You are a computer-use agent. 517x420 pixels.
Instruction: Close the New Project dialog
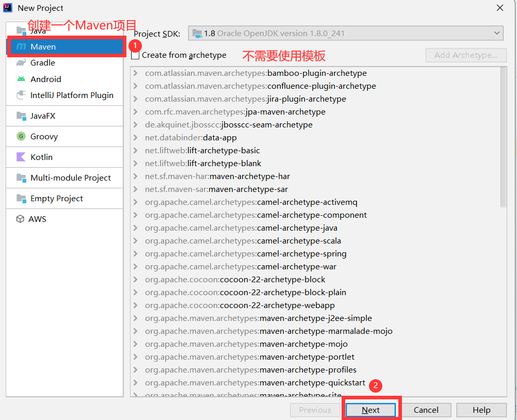[500, 8]
